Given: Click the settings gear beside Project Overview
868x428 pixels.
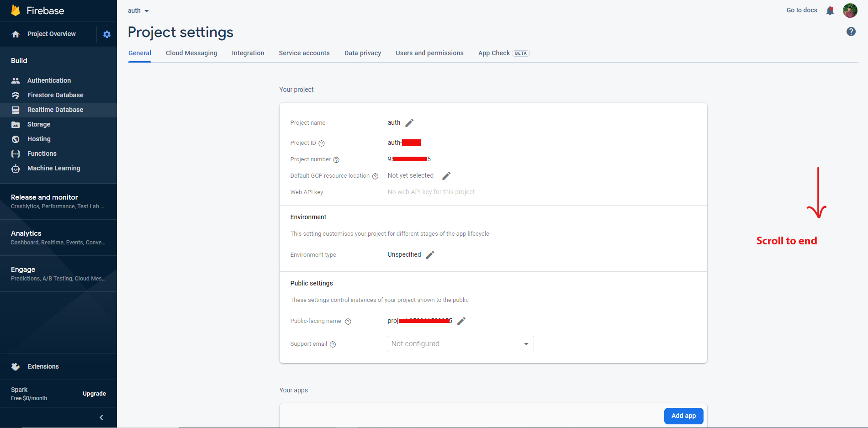Looking at the screenshot, I should coord(107,34).
